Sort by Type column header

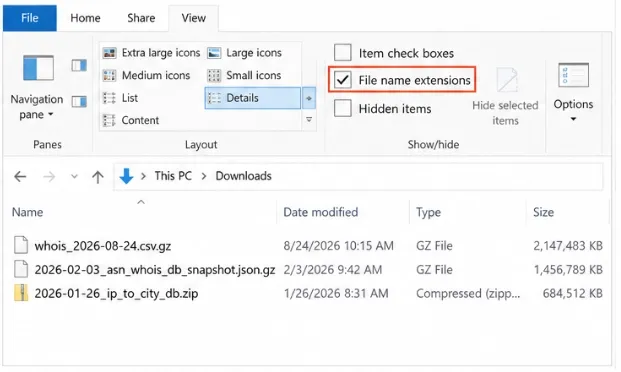[x=428, y=212]
